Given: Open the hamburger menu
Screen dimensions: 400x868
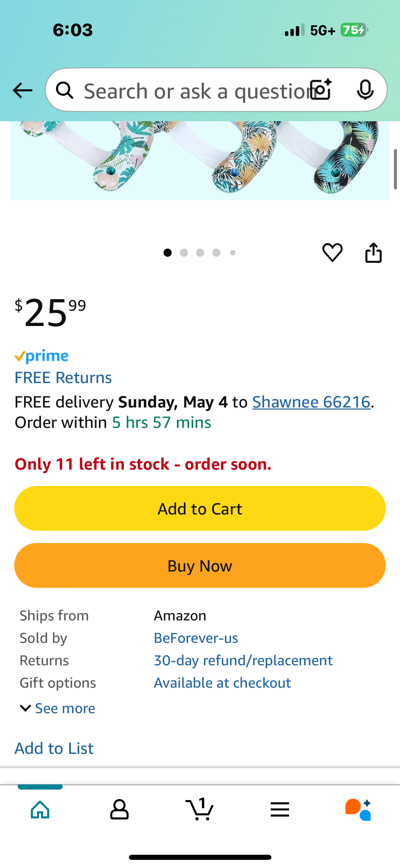Looking at the screenshot, I should click(280, 810).
